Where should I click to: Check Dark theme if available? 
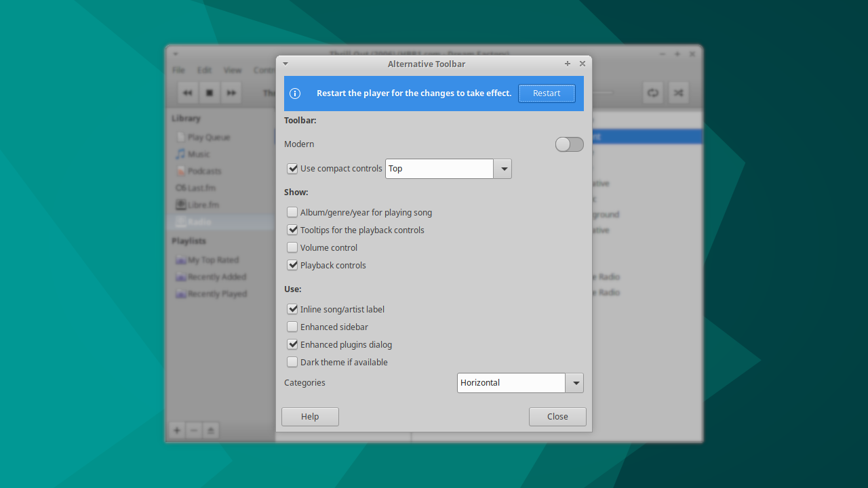(292, 362)
